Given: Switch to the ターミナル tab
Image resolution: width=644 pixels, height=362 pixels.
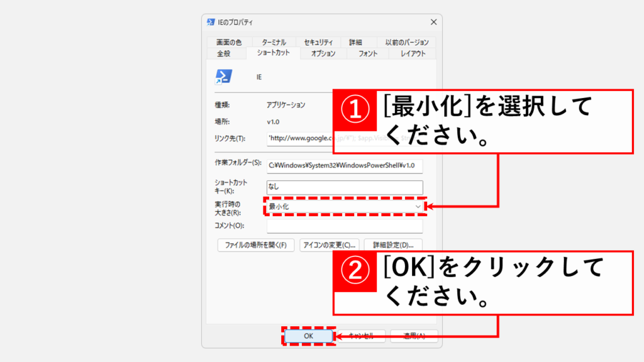Looking at the screenshot, I should (274, 42).
